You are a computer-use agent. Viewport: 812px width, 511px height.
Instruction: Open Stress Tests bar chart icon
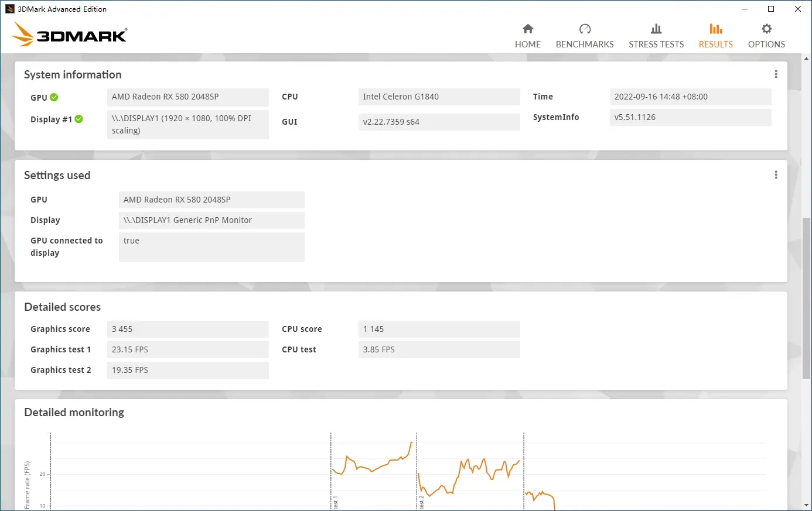pyautogui.click(x=656, y=29)
